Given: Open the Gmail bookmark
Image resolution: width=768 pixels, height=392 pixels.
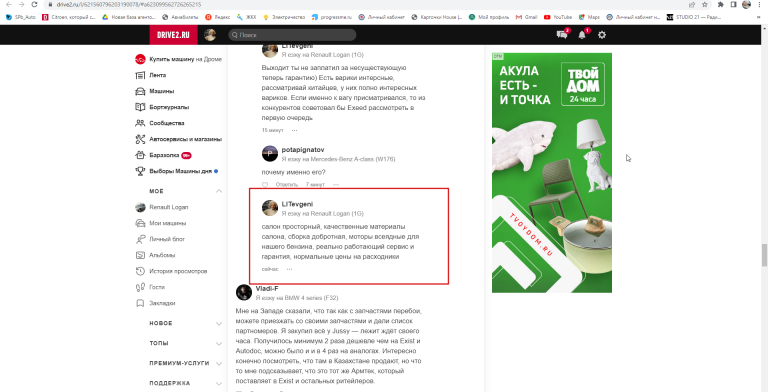Looking at the screenshot, I should tap(527, 17).
